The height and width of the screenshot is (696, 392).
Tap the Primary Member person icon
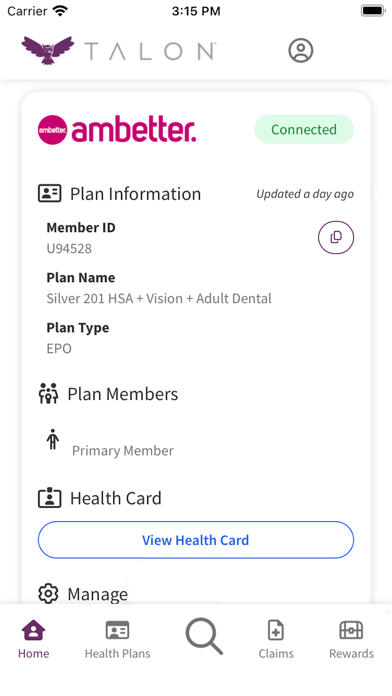(x=52, y=439)
